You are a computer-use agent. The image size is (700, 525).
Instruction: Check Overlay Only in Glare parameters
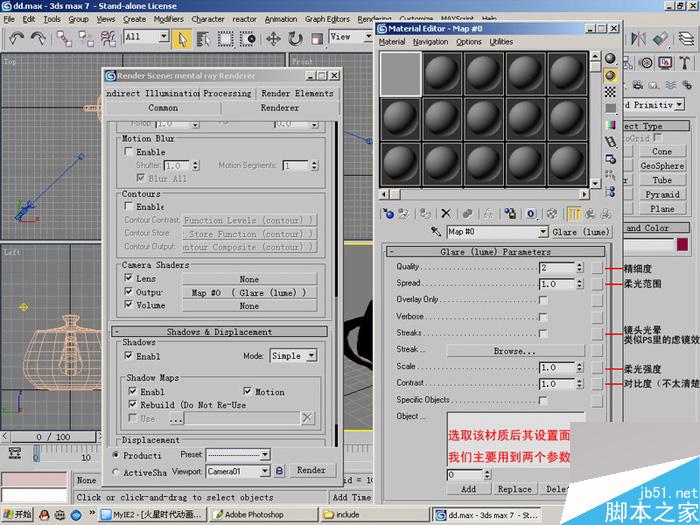543,300
